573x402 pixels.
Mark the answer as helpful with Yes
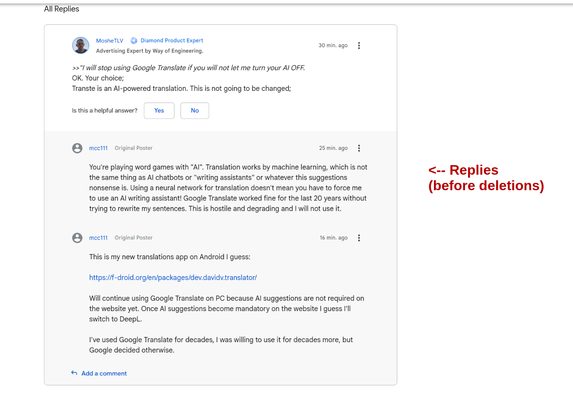tap(159, 110)
